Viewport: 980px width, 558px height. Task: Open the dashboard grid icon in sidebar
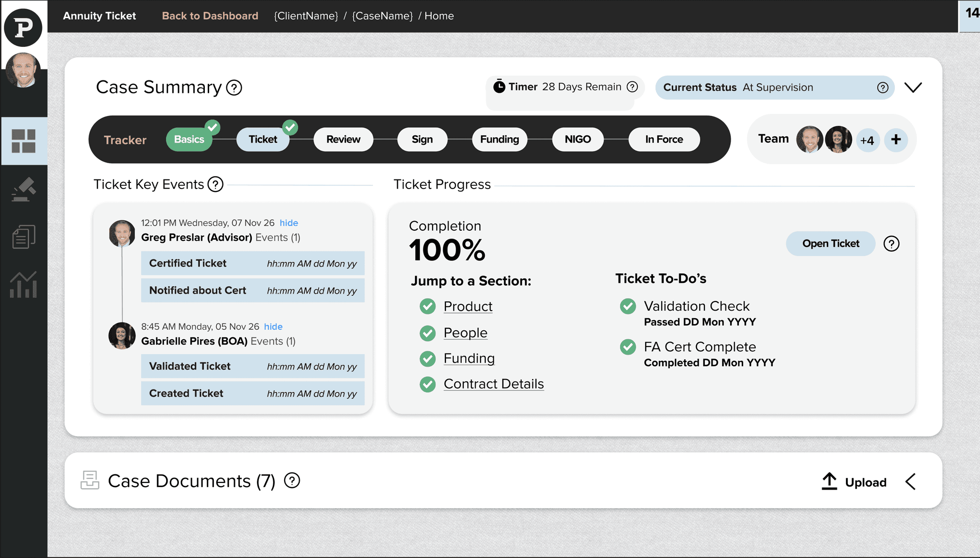[x=23, y=141]
